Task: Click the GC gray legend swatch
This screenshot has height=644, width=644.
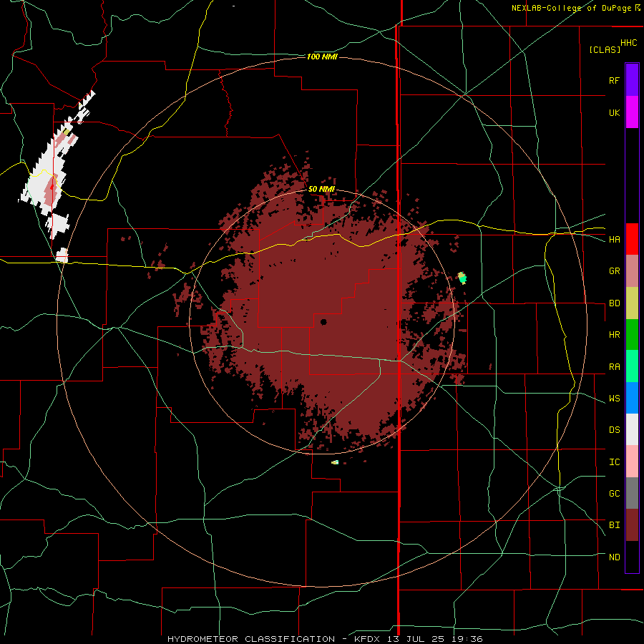Action: [632, 493]
